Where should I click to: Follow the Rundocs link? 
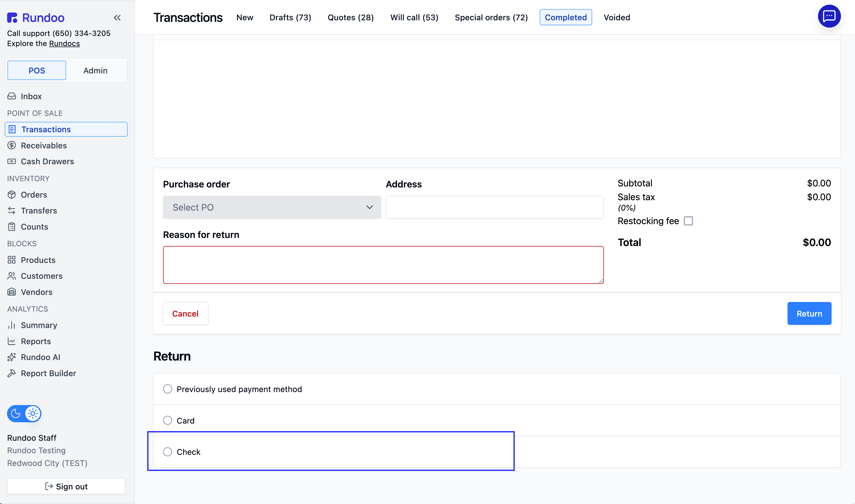[64, 43]
